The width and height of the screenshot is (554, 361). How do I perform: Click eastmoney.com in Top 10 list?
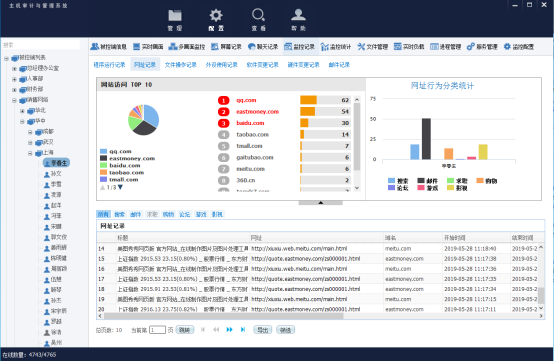pos(258,112)
